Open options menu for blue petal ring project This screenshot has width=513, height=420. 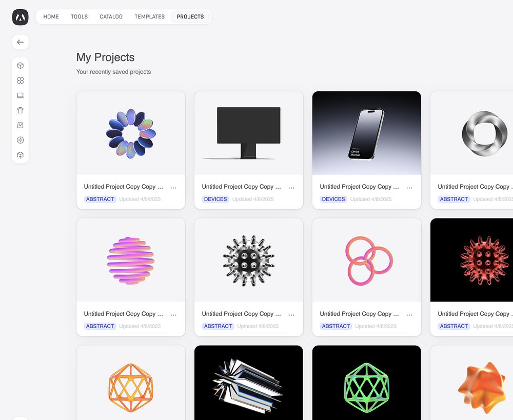tap(173, 188)
